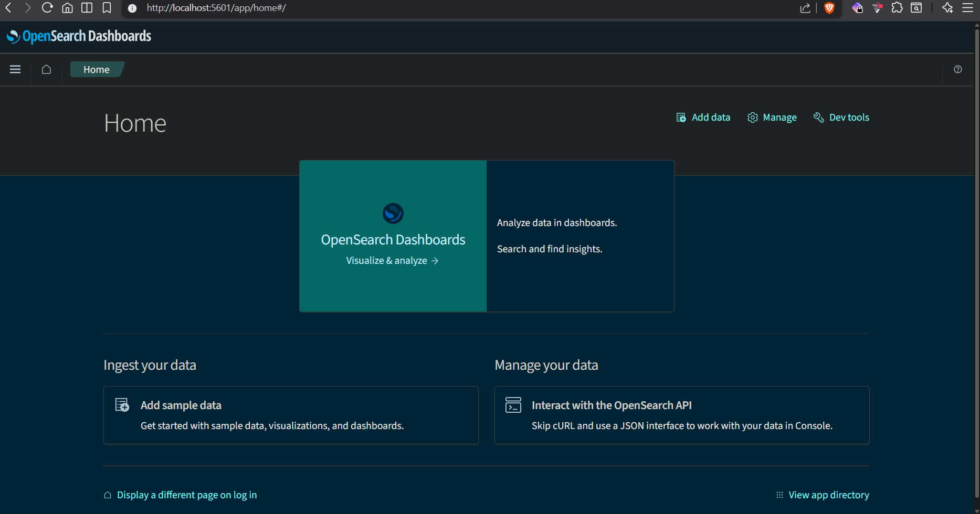Click the 'Skip cURL and use a JSON interface' description
Screen dimensions: 980x514
coord(682,426)
